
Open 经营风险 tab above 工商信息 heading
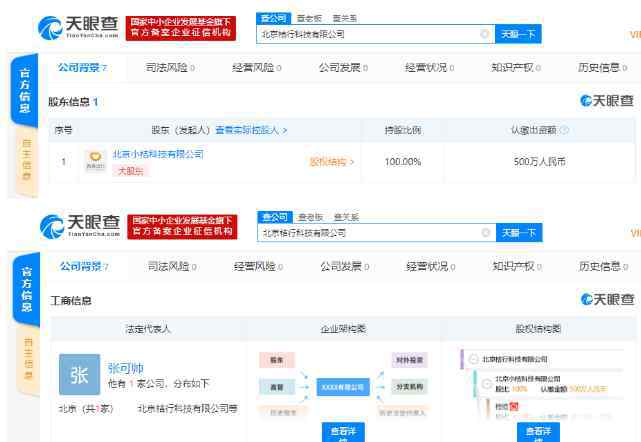click(258, 267)
